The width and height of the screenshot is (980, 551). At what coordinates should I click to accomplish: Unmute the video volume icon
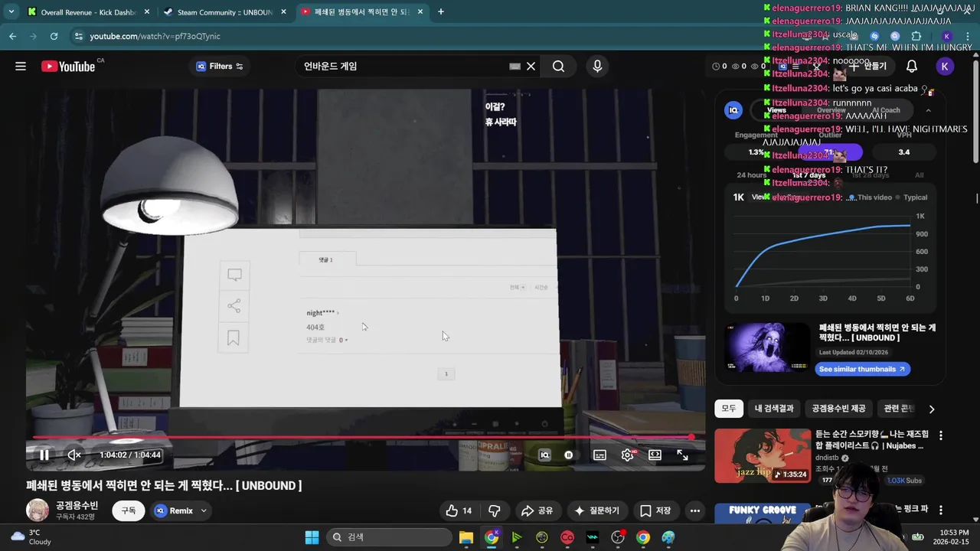tap(74, 455)
